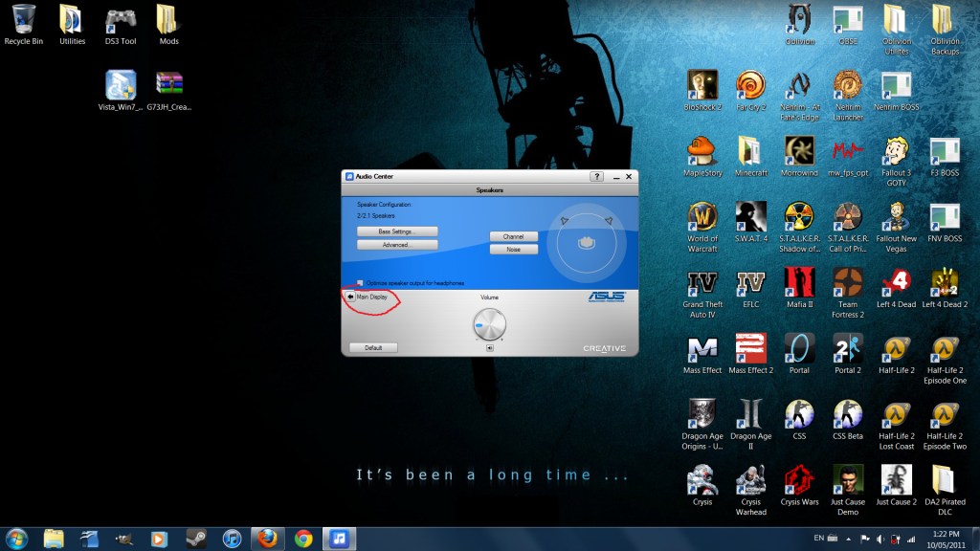Viewport: 980px width, 551px height.
Task: Click the Channel test button
Action: (x=513, y=237)
